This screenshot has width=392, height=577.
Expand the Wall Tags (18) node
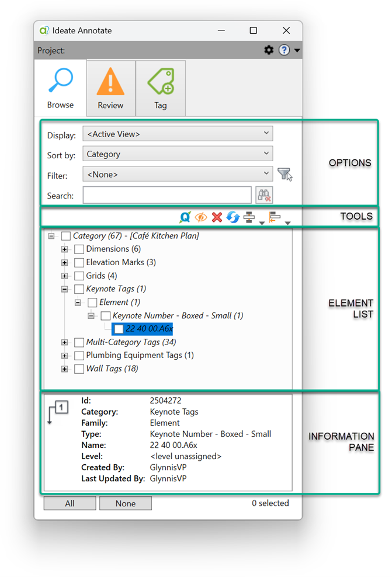65,369
